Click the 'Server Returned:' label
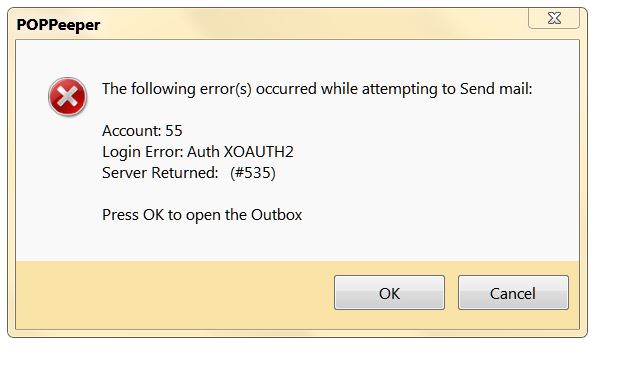Viewport: 623px width, 382px height. click(160, 173)
